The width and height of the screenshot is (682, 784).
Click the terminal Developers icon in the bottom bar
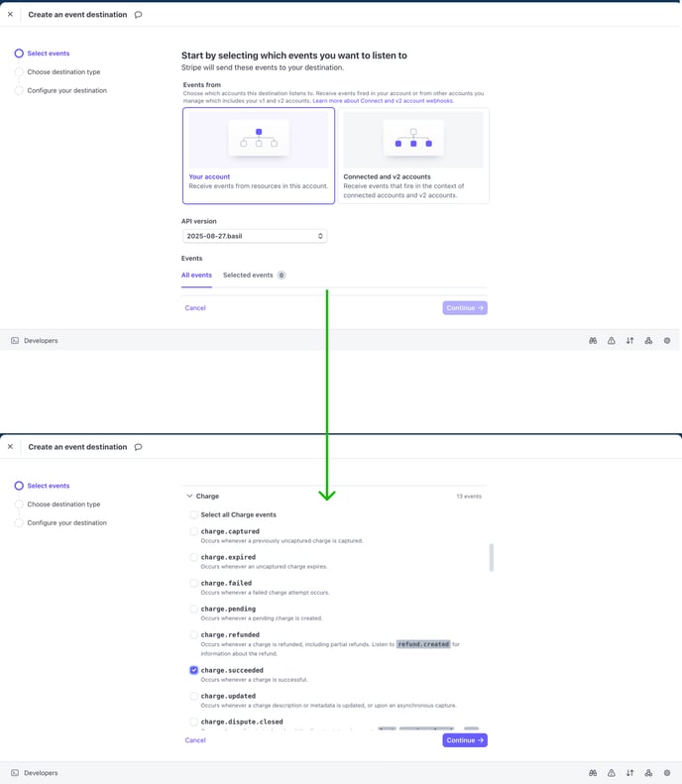pos(15,773)
